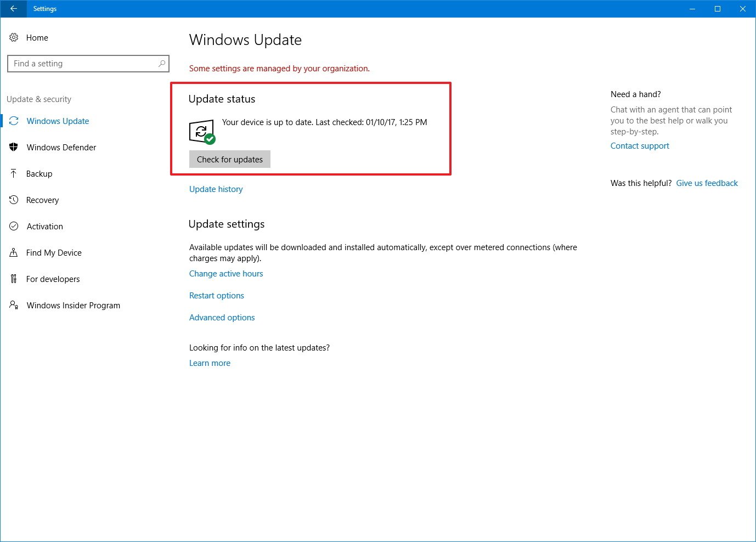Click the Backup upload arrow icon

click(14, 173)
